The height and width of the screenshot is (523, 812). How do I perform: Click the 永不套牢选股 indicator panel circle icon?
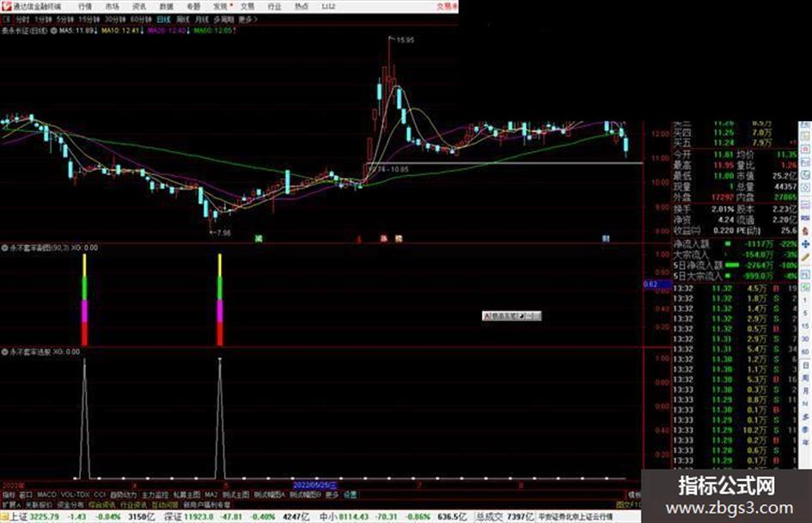tap(4, 351)
